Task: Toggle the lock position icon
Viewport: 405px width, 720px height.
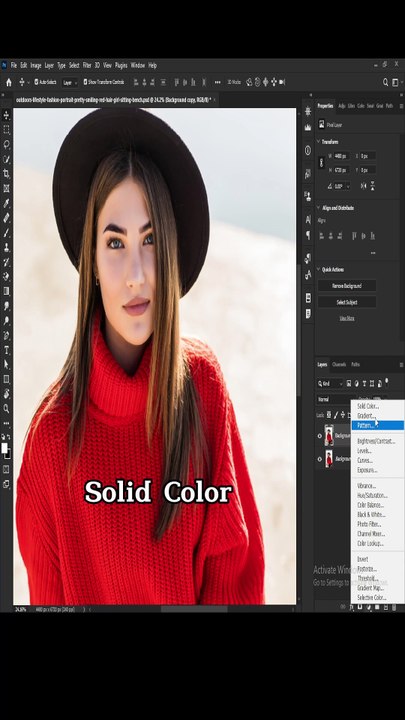Action: coord(343,415)
